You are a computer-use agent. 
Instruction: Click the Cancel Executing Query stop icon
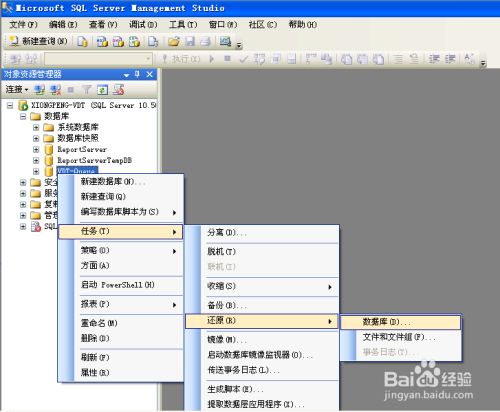227,59
